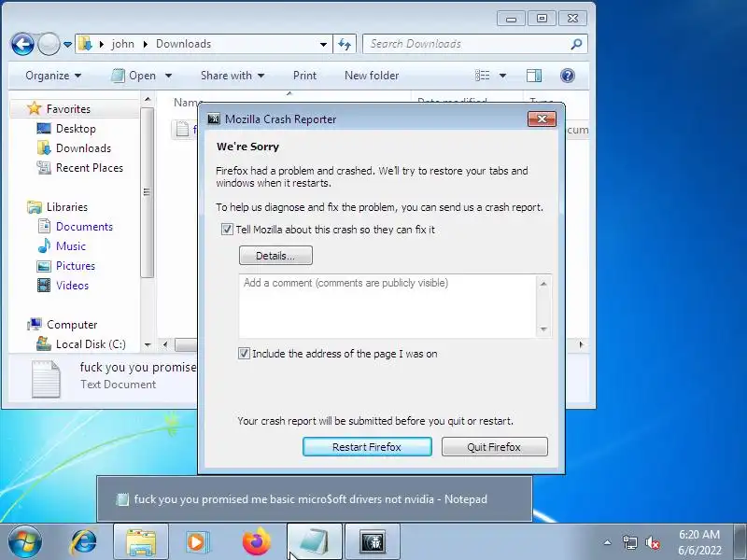Open the address bar history dropdown
Screen dimensions: 747x560
pyautogui.click(x=323, y=44)
